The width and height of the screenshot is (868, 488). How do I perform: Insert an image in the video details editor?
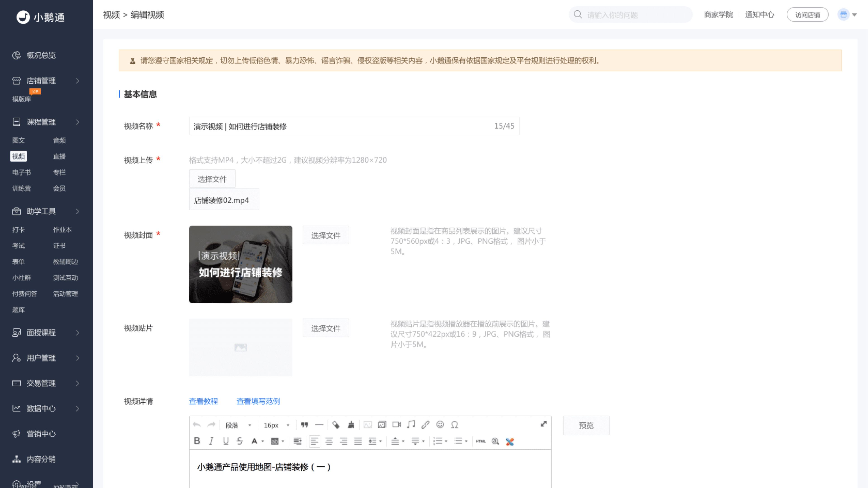tap(382, 425)
